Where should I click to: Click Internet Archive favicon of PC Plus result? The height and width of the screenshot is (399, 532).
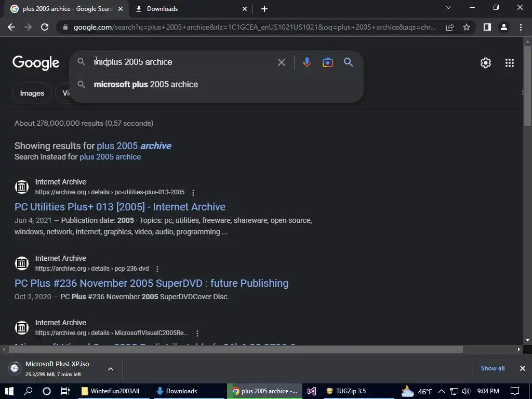[x=22, y=263]
